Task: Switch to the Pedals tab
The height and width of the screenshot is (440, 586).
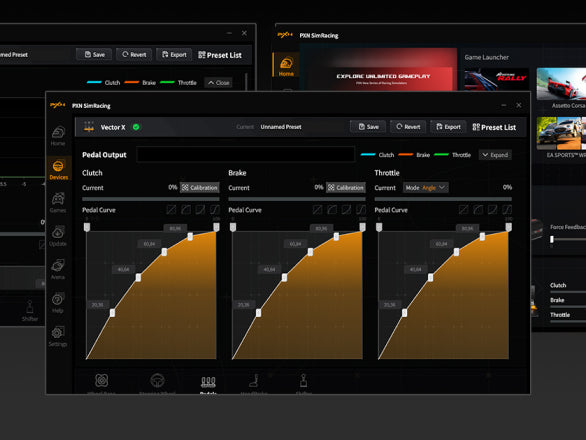Action: (208, 384)
